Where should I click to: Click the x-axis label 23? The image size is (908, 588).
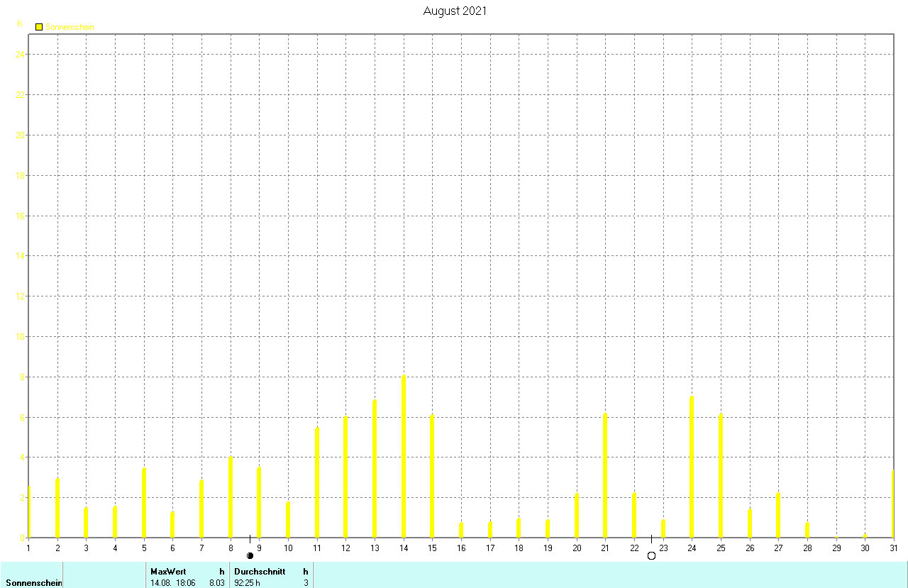point(663,548)
